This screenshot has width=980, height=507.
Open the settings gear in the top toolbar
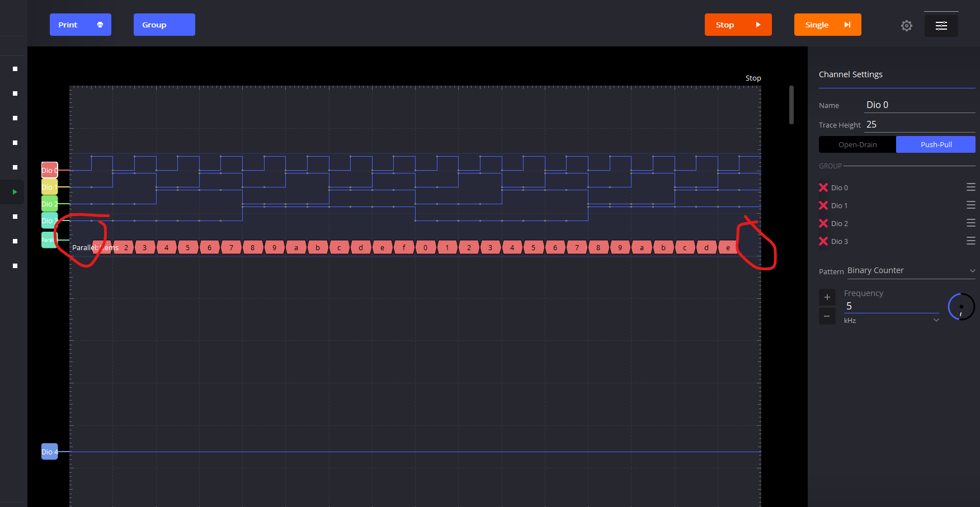click(x=906, y=25)
